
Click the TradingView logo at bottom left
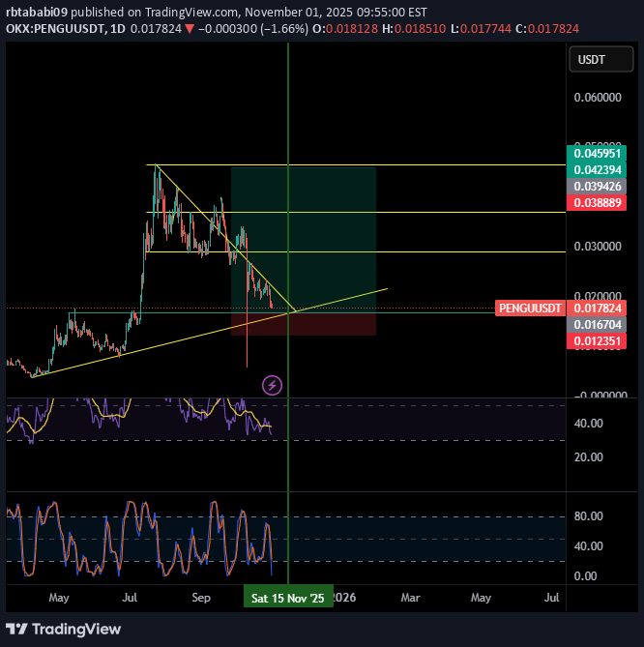pos(64,629)
